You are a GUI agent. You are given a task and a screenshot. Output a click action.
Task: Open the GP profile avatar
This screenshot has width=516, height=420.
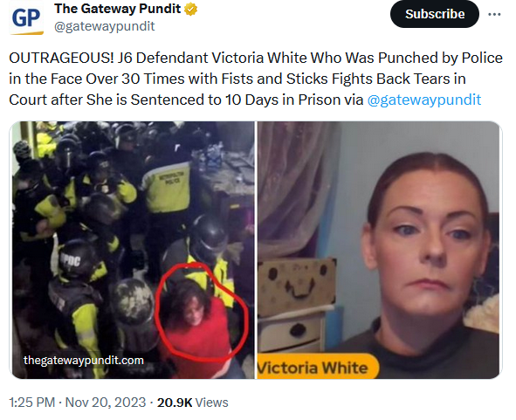(x=26, y=17)
